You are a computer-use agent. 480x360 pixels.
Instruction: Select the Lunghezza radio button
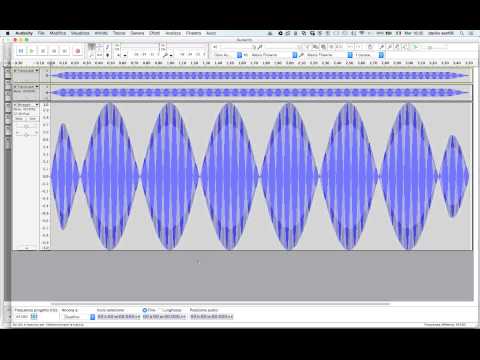[161, 310]
